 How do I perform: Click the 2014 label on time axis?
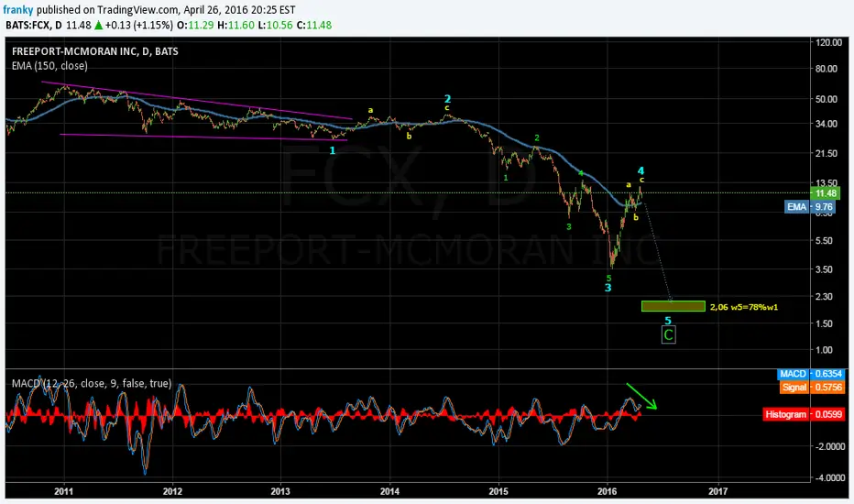pos(390,491)
